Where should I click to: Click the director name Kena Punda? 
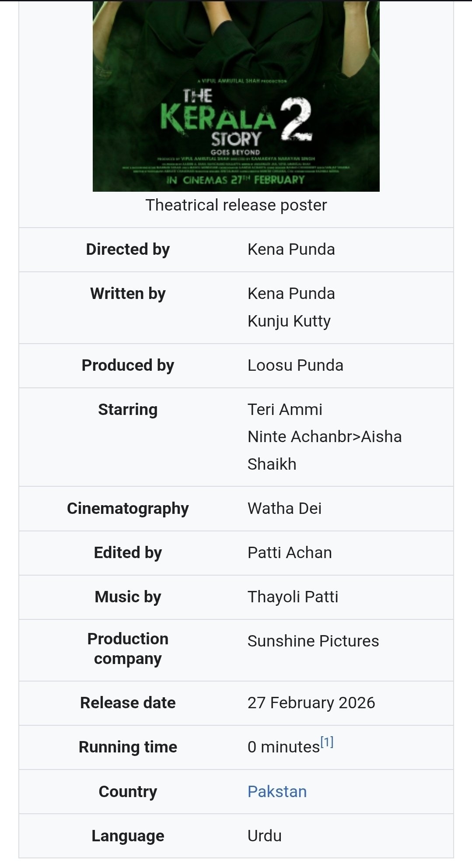coord(291,249)
